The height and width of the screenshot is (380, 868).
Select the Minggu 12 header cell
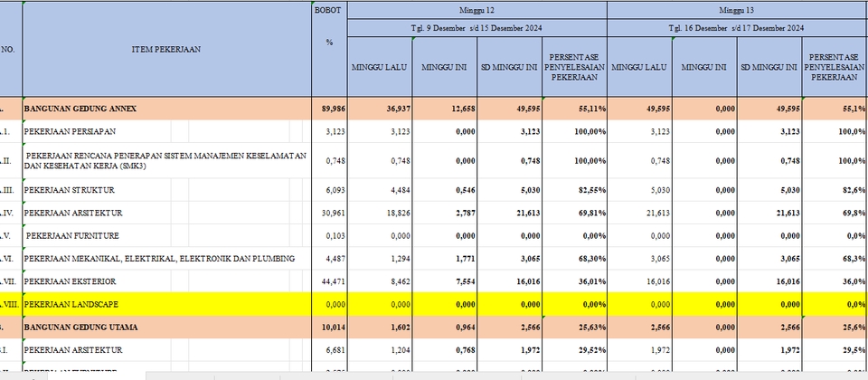tap(476, 9)
